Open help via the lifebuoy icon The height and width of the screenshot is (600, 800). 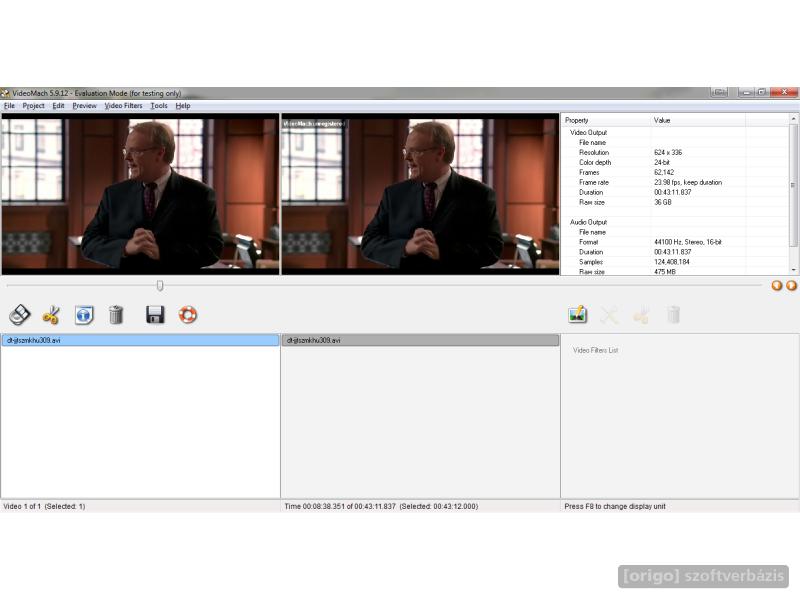pos(188,315)
